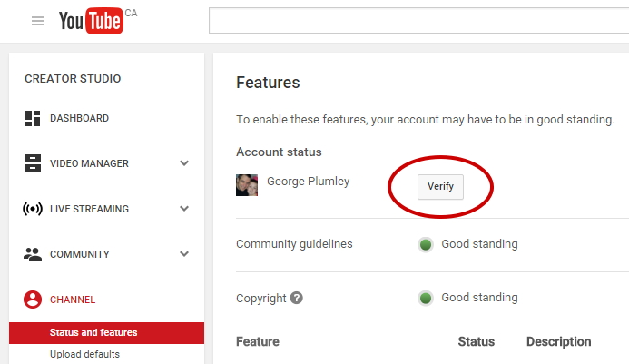The height and width of the screenshot is (364, 629).
Task: Select Live Streaming in sidebar
Action: pyautogui.click(x=89, y=209)
